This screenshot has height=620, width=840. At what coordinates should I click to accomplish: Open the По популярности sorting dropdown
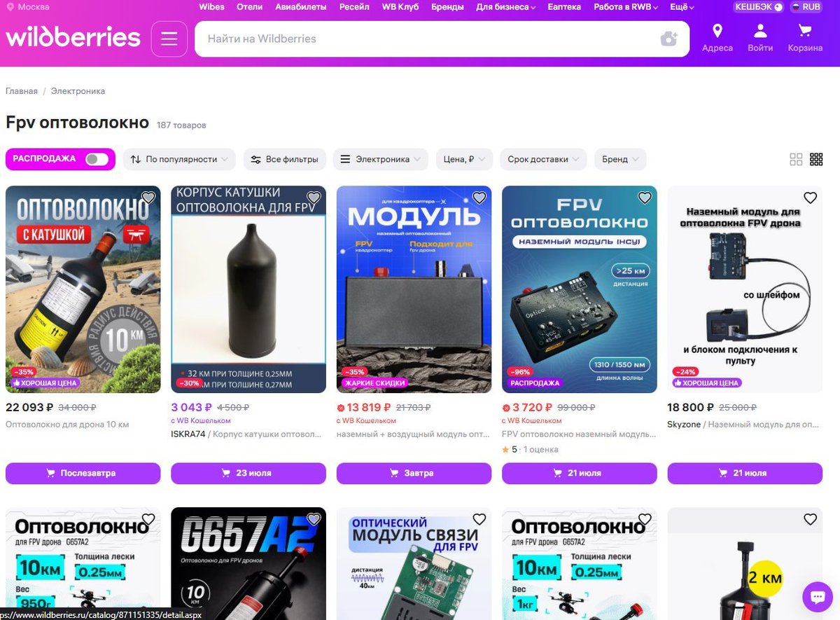tap(180, 159)
